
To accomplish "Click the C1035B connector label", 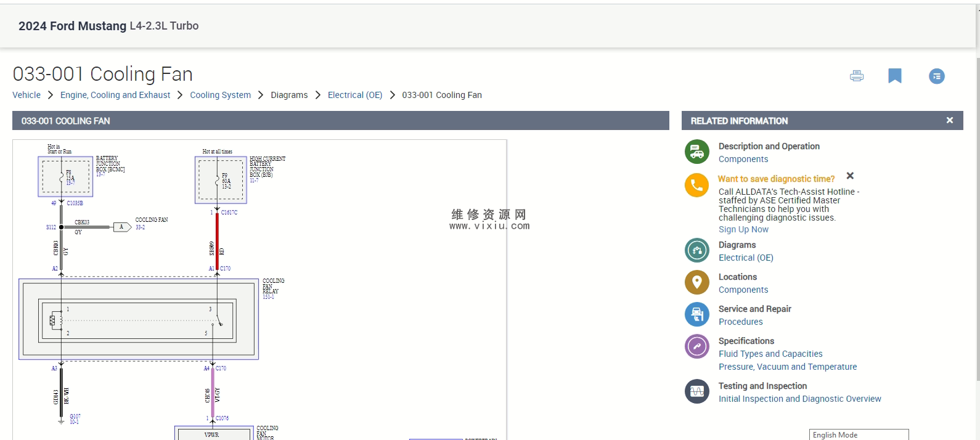I will pos(75,203).
